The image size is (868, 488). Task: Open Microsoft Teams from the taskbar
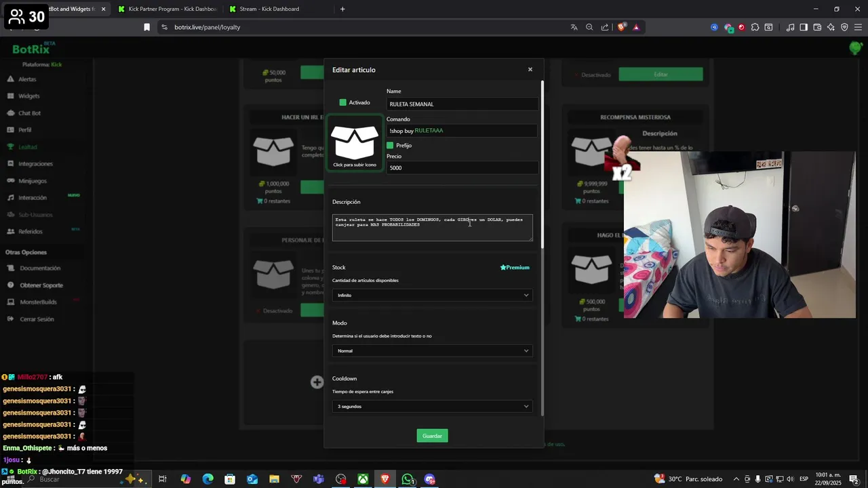[319, 479]
